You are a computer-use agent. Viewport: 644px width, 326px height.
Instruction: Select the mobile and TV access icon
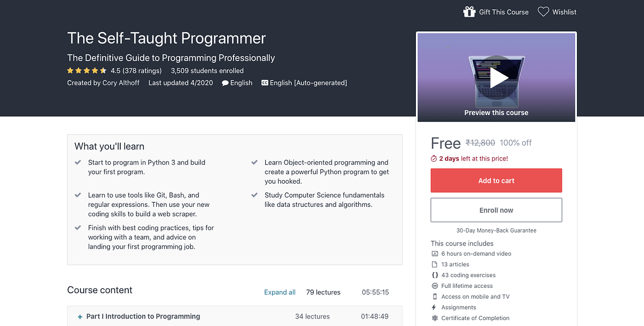coord(434,296)
